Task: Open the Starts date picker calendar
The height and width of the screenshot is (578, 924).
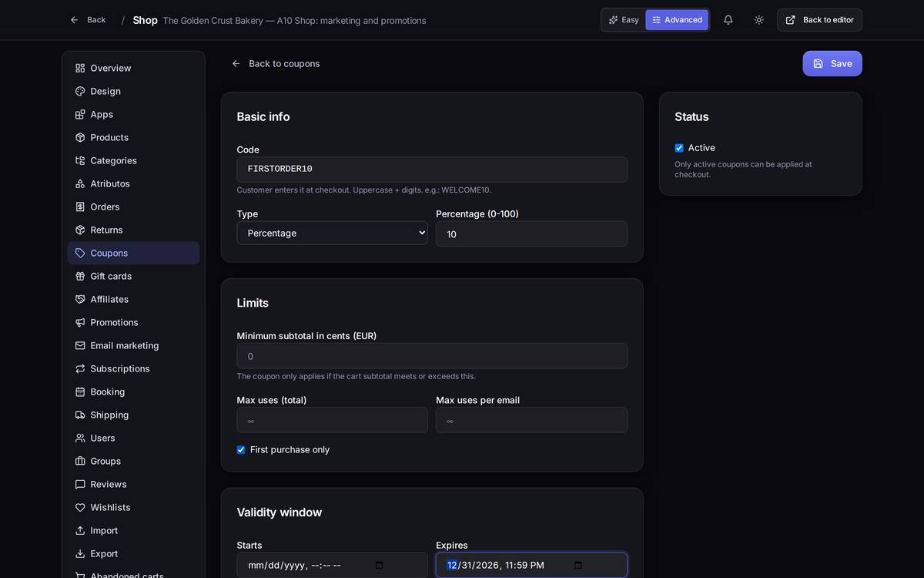Action: [x=379, y=565]
